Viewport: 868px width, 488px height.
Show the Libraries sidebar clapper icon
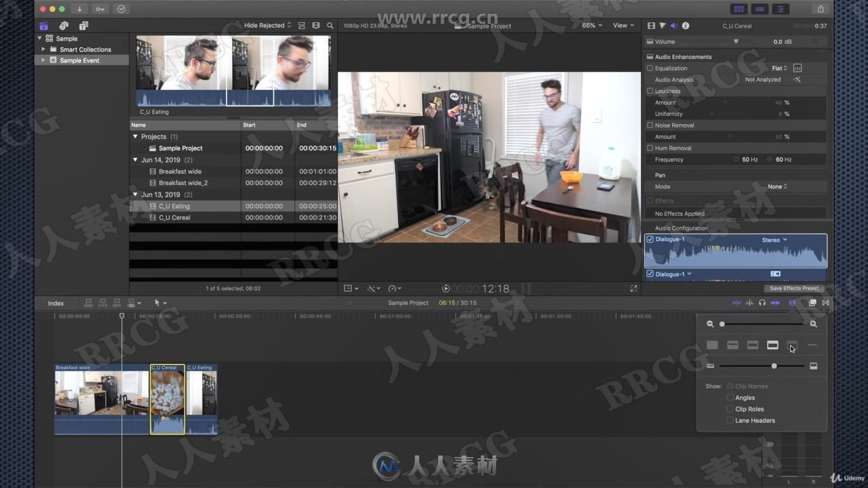click(44, 26)
